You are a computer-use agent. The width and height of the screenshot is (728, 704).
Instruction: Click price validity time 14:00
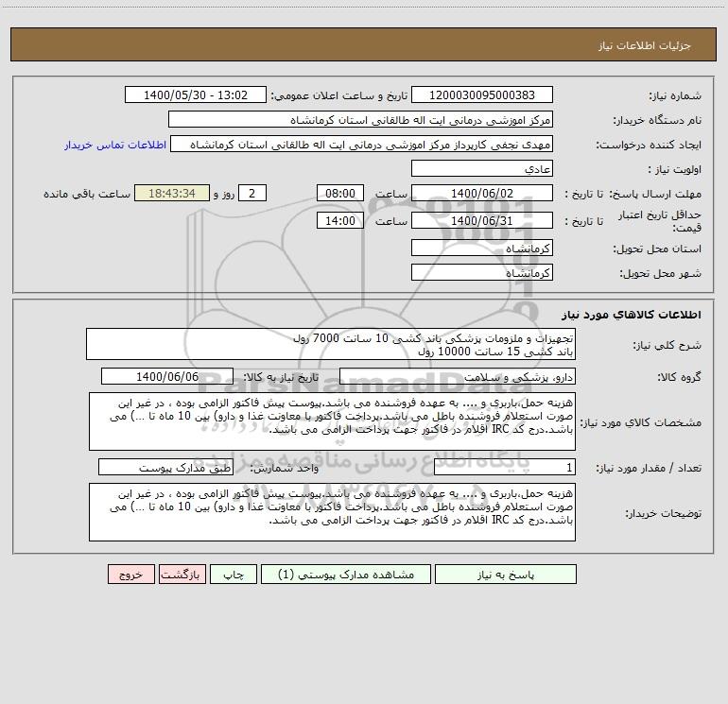click(x=339, y=220)
